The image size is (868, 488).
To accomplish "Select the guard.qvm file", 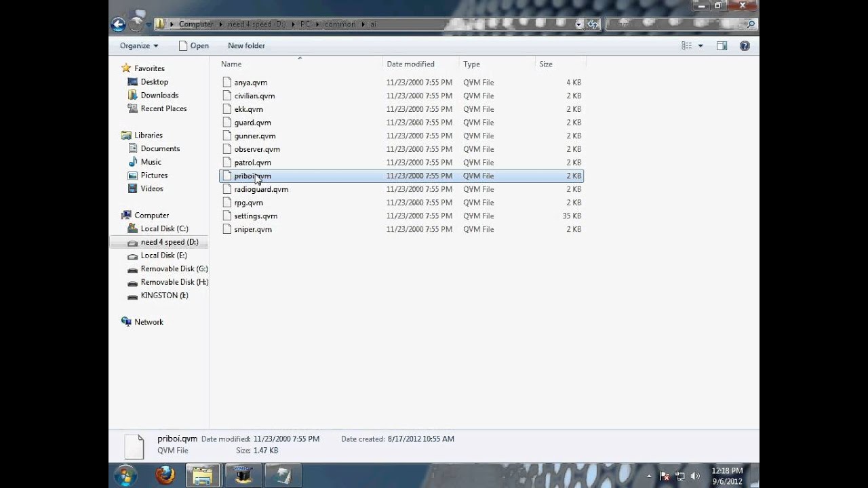I will (401, 123).
